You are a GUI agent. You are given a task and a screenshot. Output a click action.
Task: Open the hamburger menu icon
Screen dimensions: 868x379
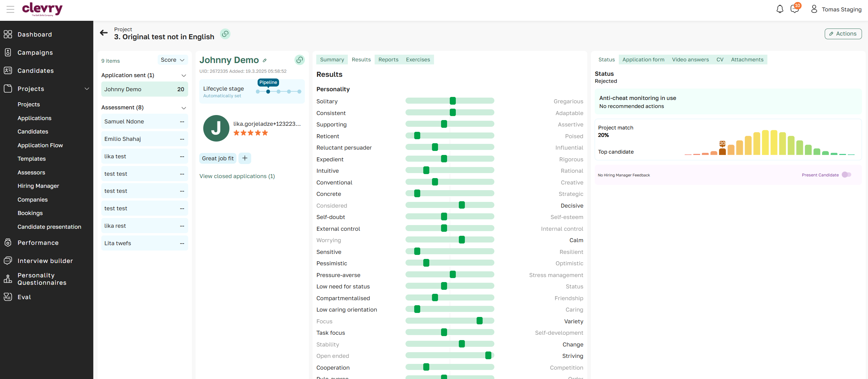tap(10, 9)
